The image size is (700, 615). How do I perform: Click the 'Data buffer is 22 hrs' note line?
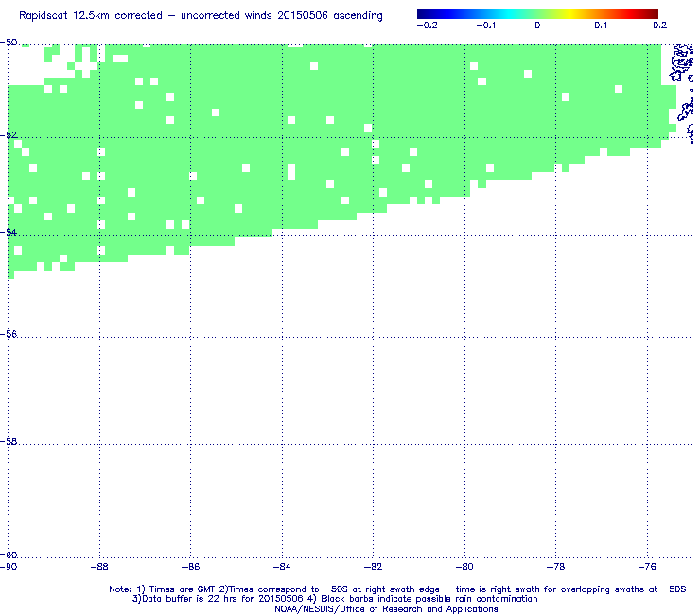[335, 599]
